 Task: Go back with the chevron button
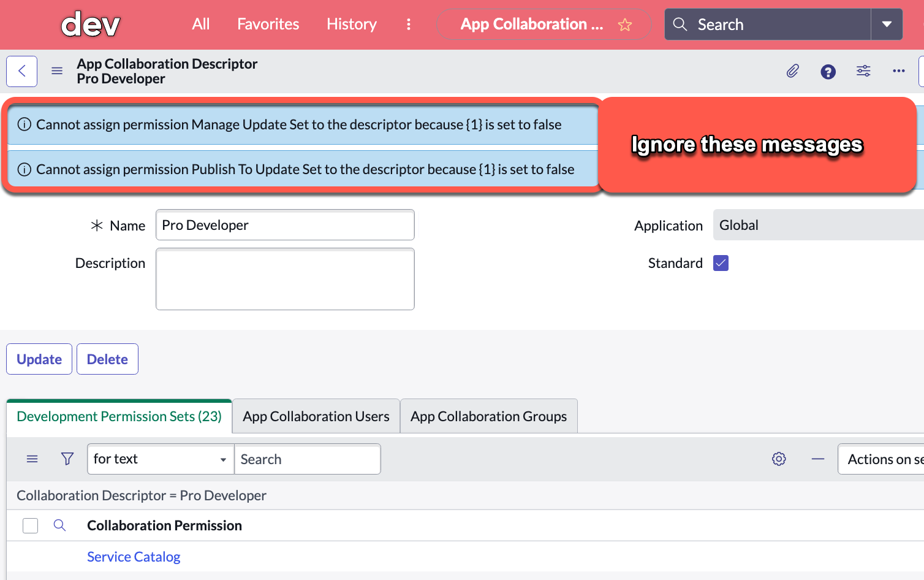22,71
